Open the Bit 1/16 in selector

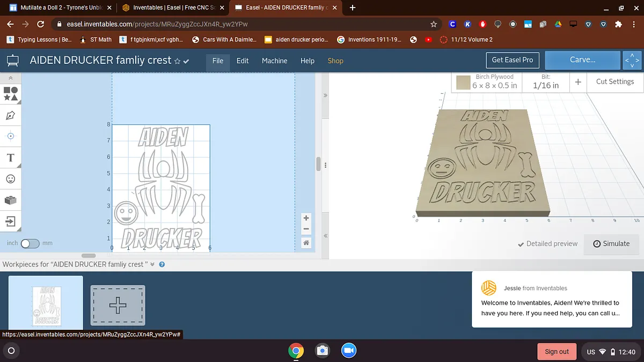click(546, 82)
